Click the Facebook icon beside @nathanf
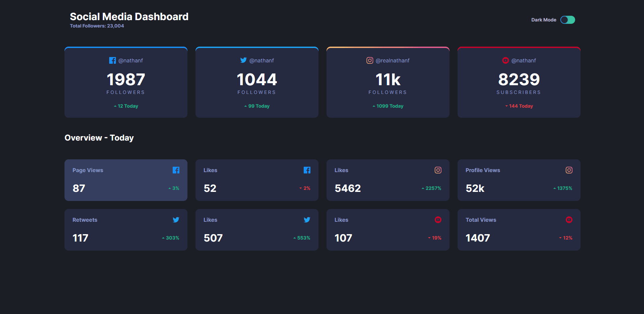This screenshot has width=644, height=314. [112, 60]
